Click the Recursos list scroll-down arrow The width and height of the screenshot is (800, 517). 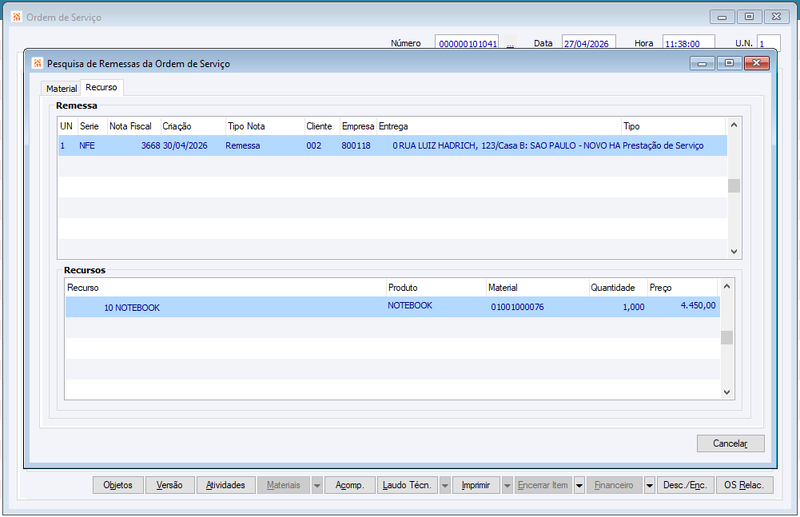click(727, 392)
